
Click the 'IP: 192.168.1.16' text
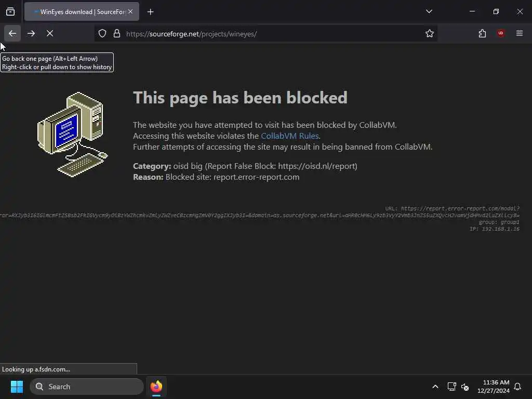coord(495,229)
